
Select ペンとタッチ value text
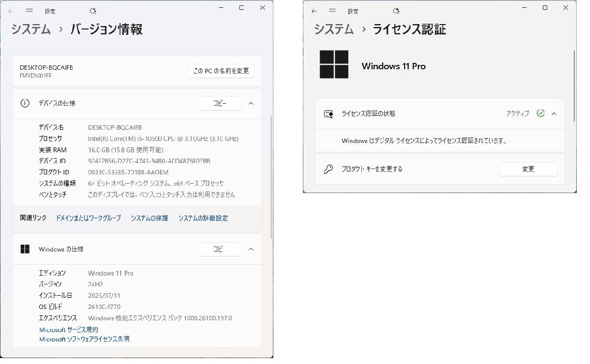(162, 195)
